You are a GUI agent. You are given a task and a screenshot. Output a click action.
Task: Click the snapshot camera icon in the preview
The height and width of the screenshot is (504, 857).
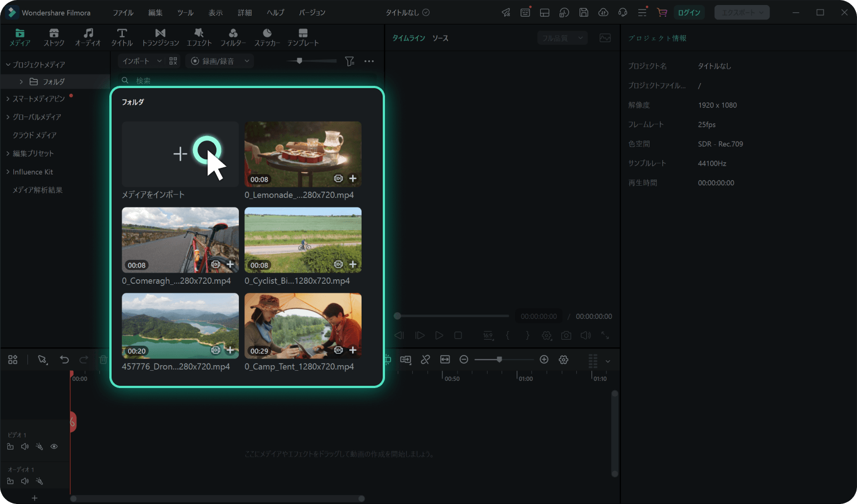coord(566,336)
